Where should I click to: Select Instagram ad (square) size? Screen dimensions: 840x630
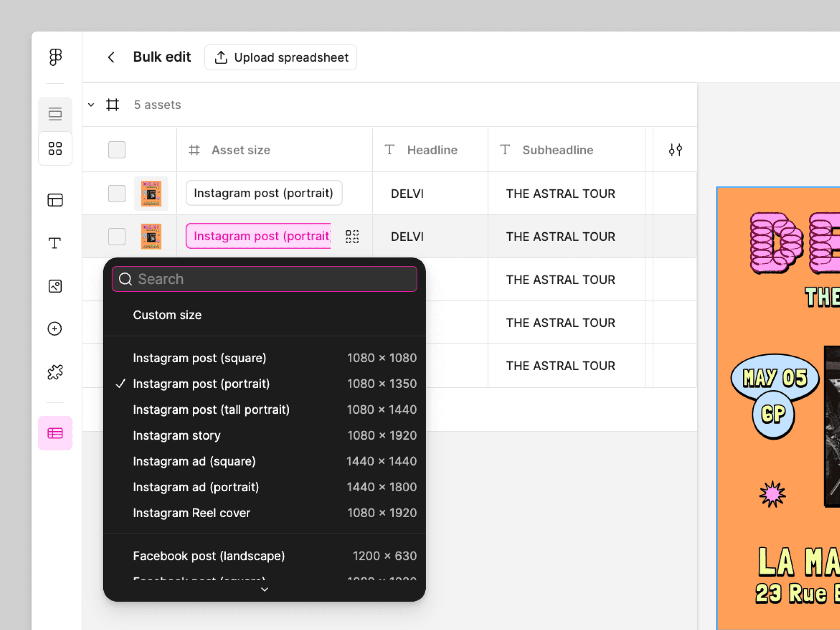264,461
